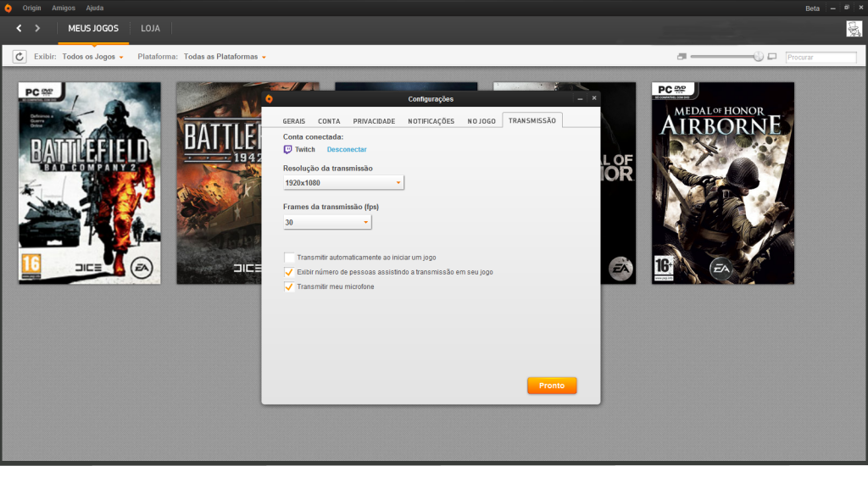The width and height of the screenshot is (868, 488).
Task: Click the thumbnail size slider handle
Action: [759, 57]
